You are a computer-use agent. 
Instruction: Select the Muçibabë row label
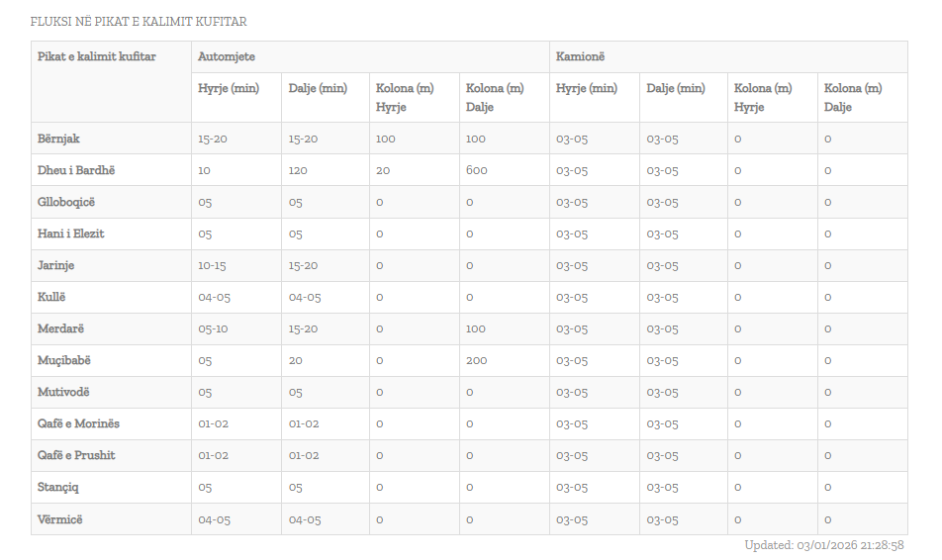64,360
